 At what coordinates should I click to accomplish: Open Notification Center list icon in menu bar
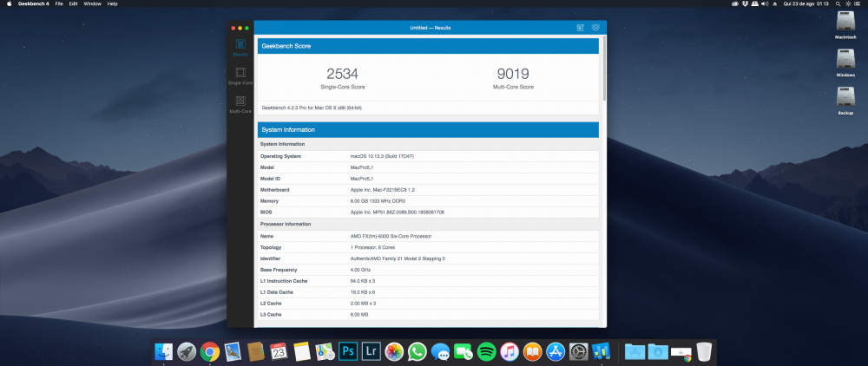[858, 3]
